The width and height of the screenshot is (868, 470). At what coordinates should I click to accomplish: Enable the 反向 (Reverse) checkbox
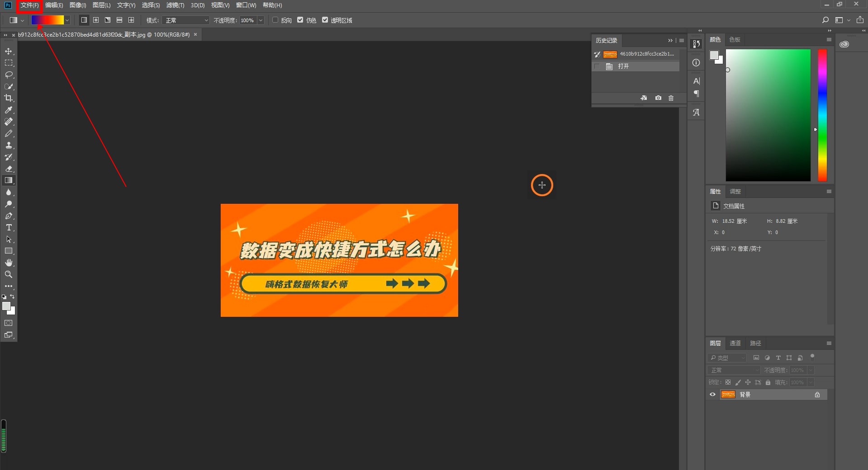pos(275,20)
